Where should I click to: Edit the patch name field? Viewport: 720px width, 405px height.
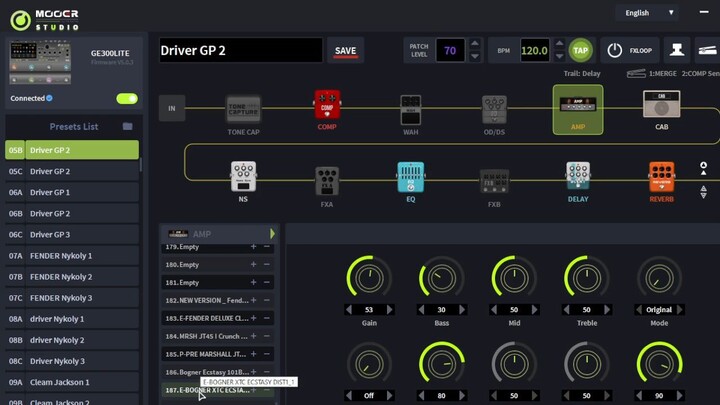241,51
